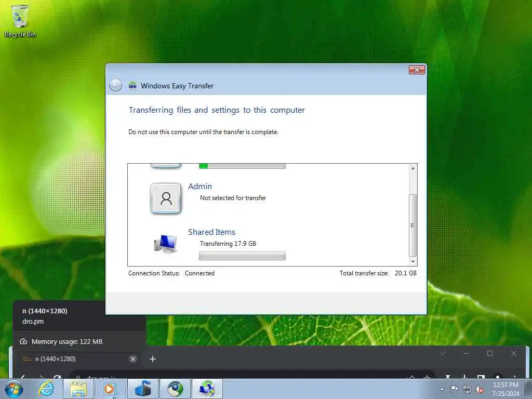The image size is (532, 399).
Task: Click the 'dro.pm' text in the tab tooltip
Action: pos(33,321)
